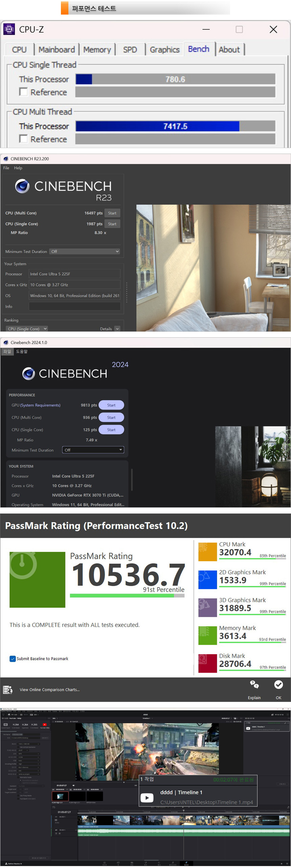Switch to the Memory tab in CPU-Z
The image size is (291, 868).
[97, 50]
